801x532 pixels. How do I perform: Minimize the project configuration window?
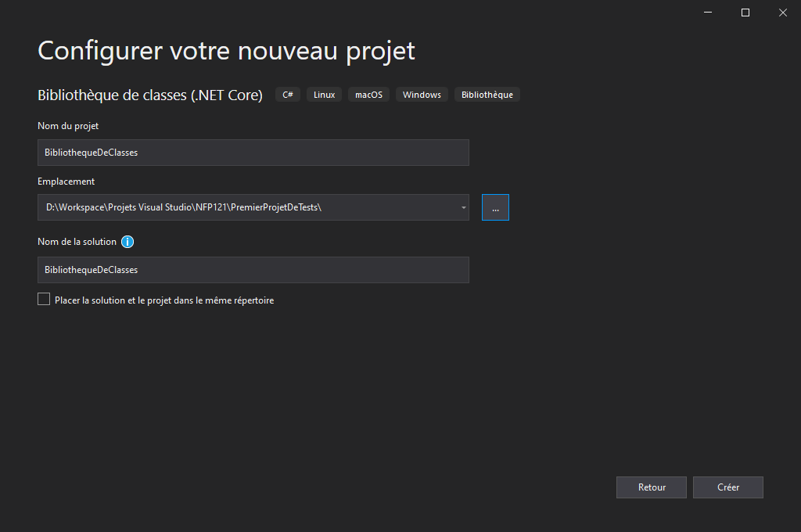point(708,13)
